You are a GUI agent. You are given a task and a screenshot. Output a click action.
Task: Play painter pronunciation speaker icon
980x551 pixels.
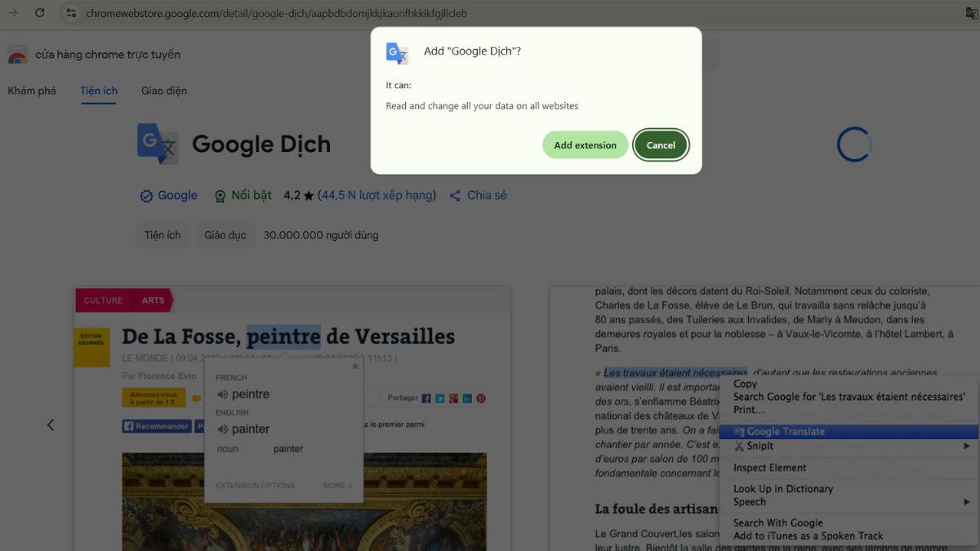(222, 429)
